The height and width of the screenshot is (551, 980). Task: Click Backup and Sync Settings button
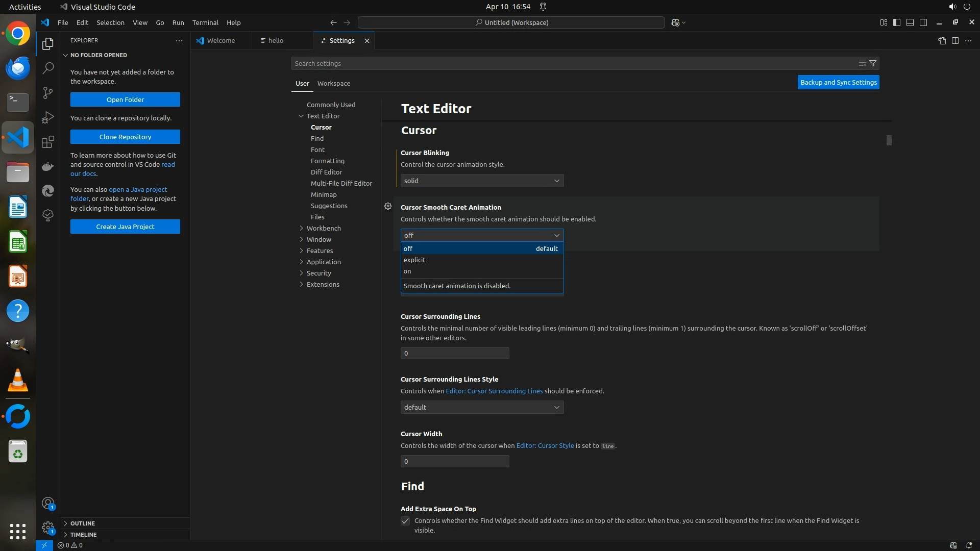[838, 82]
